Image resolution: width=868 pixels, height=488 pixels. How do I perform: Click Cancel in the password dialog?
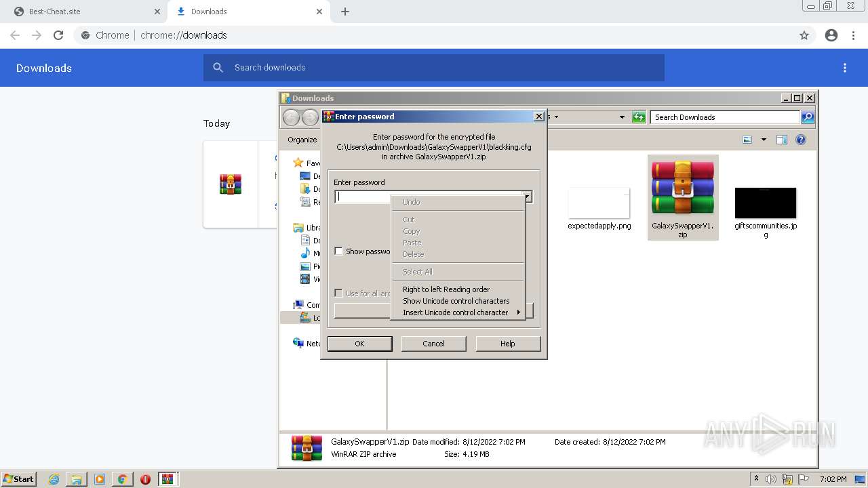tap(434, 344)
